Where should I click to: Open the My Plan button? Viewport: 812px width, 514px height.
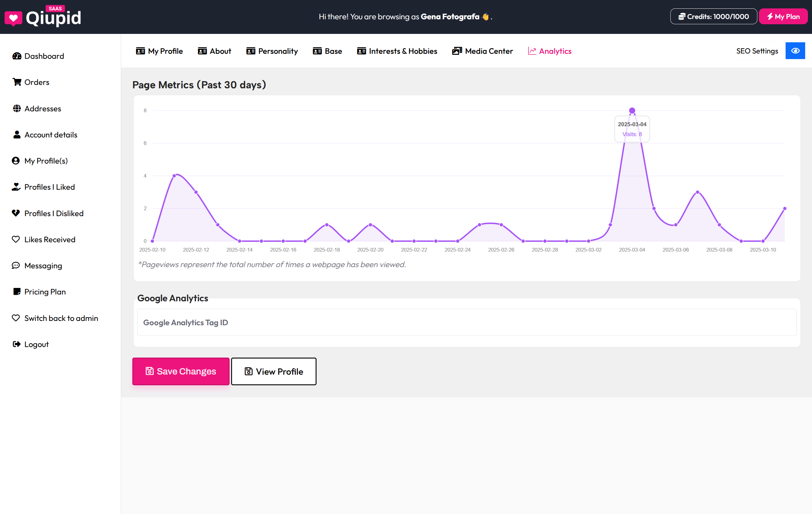tap(783, 16)
